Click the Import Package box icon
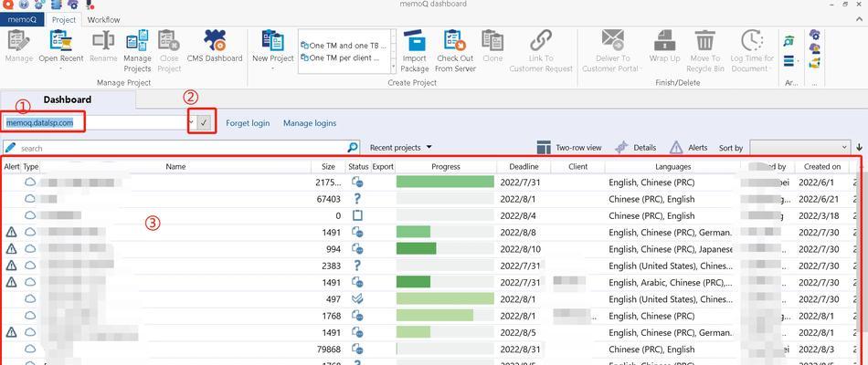The width and height of the screenshot is (868, 365). [x=415, y=40]
